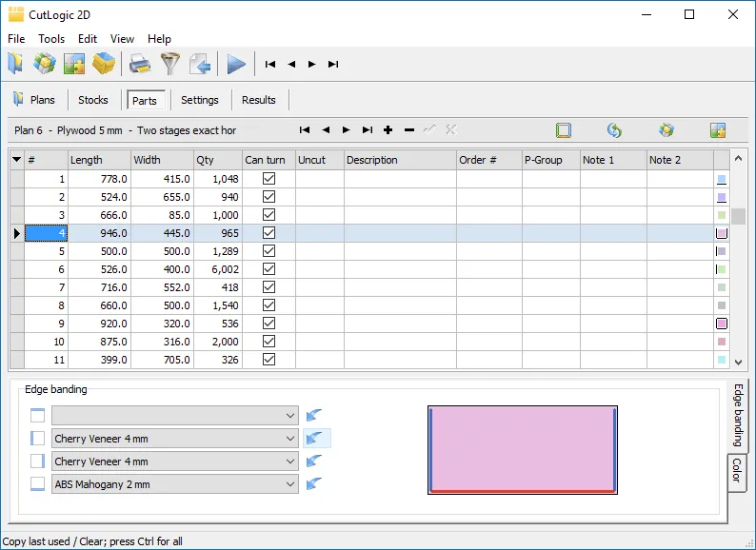Viewport: 756px width, 550px height.
Task: Click copy-last-used arrow beside ABS Mahogany
Action: coord(314,484)
